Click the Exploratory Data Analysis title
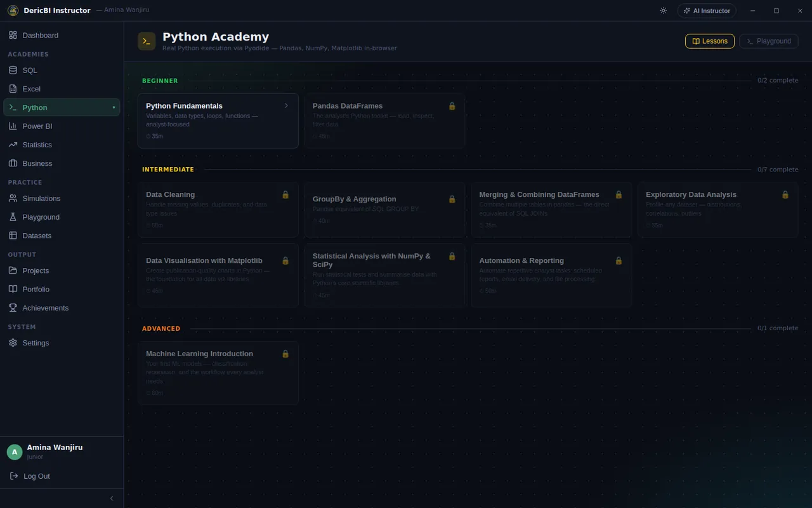 pos(691,194)
